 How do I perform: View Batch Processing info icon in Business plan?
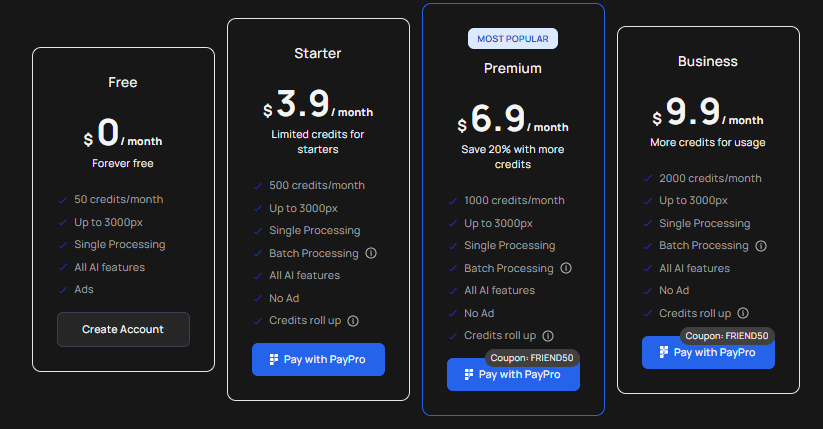[x=761, y=246]
